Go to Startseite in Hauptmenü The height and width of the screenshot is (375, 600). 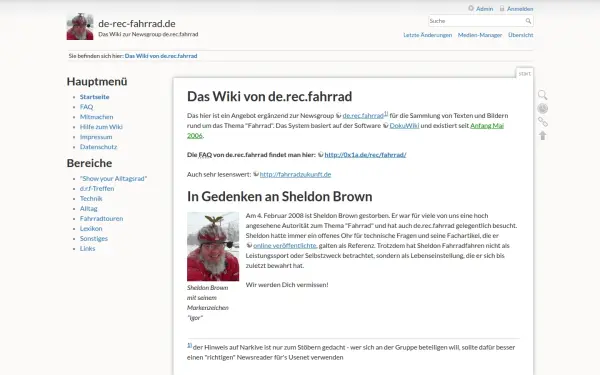[95, 97]
